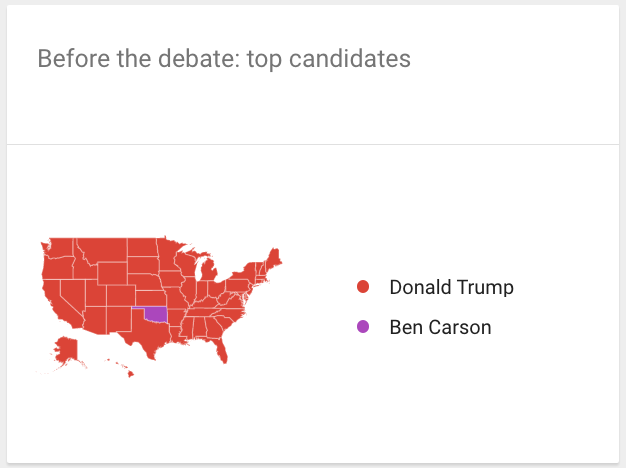Click the card title "Before the debate: top candidates"
This screenshot has height=468, width=626.
point(224,59)
